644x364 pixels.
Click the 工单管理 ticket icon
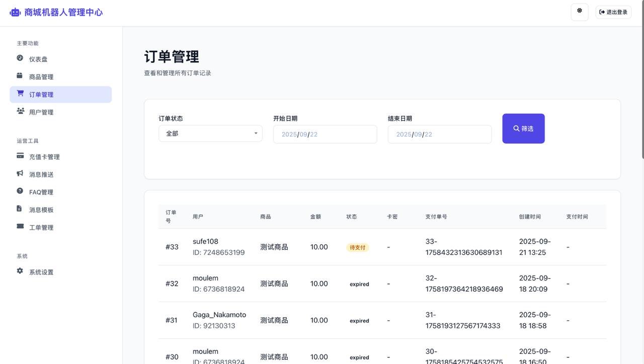[20, 227]
